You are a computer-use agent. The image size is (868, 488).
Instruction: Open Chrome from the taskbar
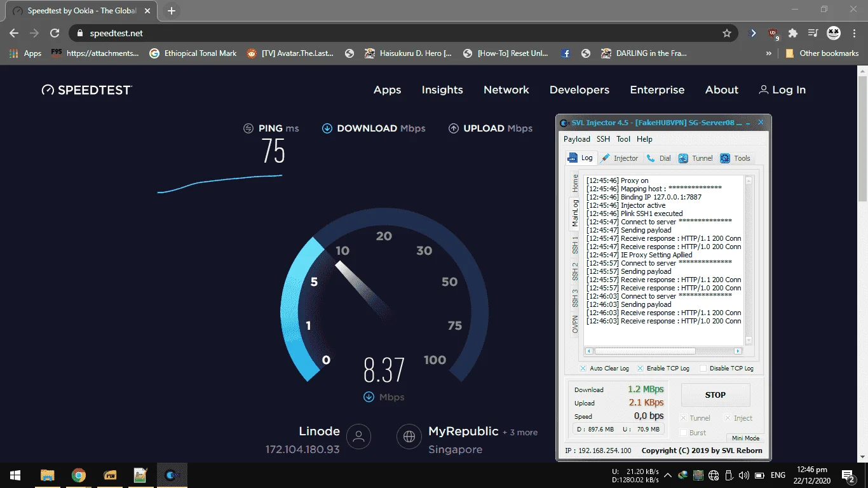(78, 475)
